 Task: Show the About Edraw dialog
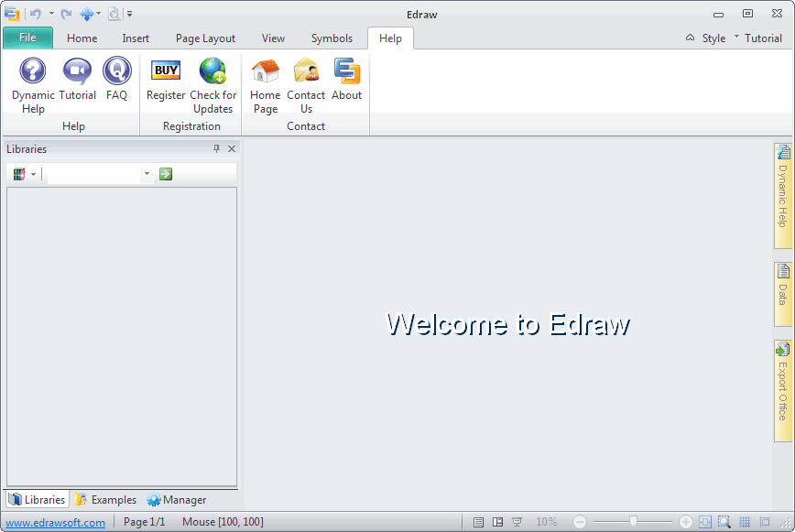pyautogui.click(x=347, y=79)
